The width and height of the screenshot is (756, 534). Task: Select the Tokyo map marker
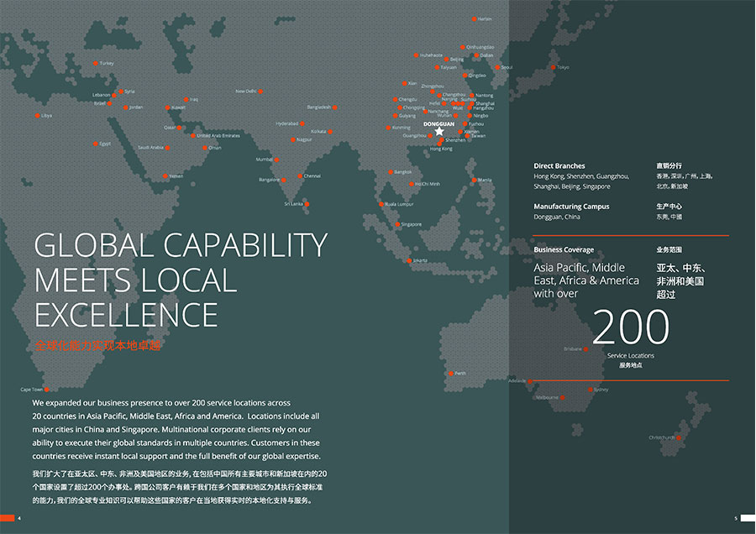553,67
